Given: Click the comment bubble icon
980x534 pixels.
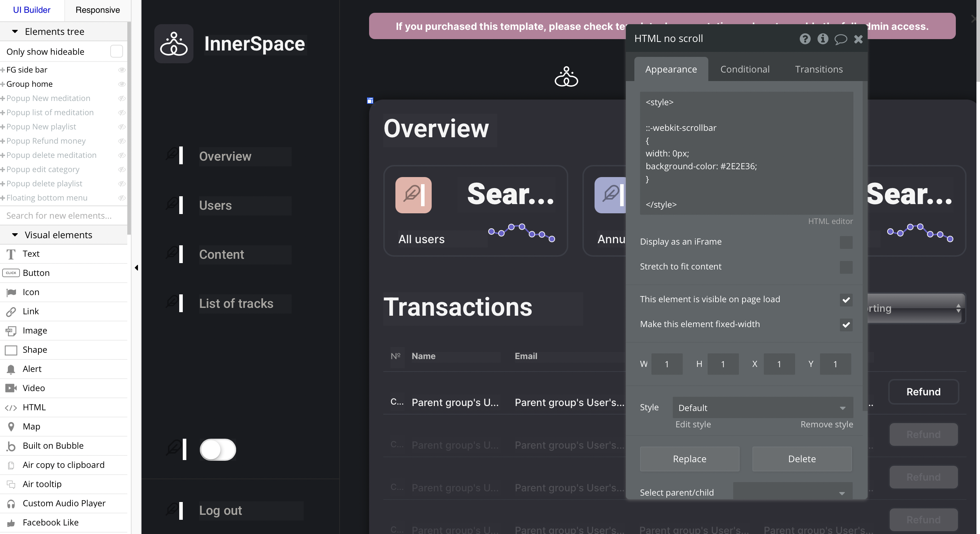Looking at the screenshot, I should coord(840,39).
